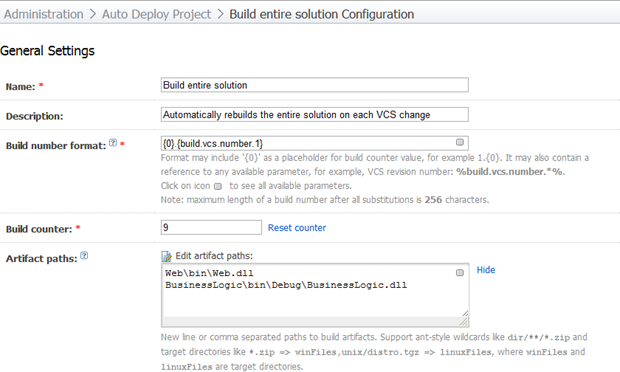620x372 pixels.
Task: Click the Web\bin\Web.dll artifact path line
Action: [x=209, y=273]
